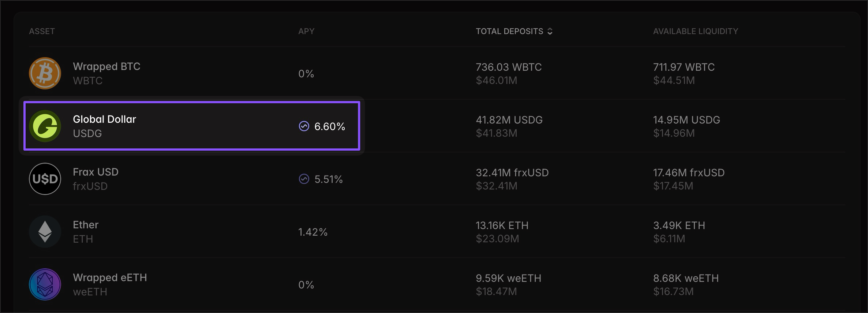Viewport: 868px width, 313px height.
Task: Click the 41.82M USDG total deposits value
Action: click(509, 120)
